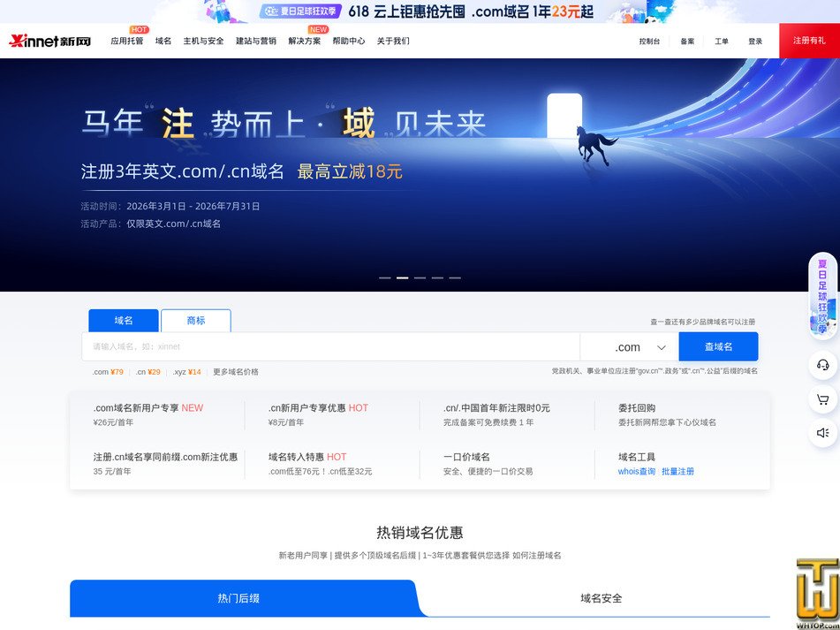Pick the .com ¥79 price shortcut
This screenshot has height=630, width=840.
point(108,372)
